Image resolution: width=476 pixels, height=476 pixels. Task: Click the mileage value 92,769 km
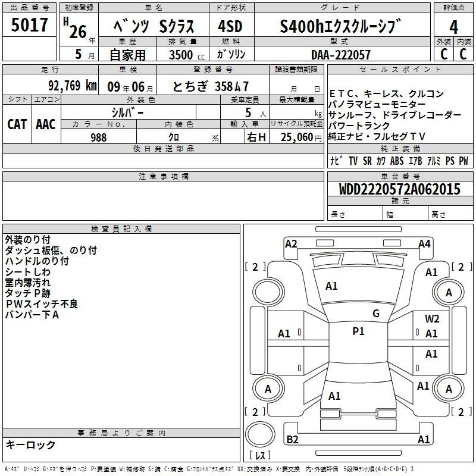click(x=72, y=85)
